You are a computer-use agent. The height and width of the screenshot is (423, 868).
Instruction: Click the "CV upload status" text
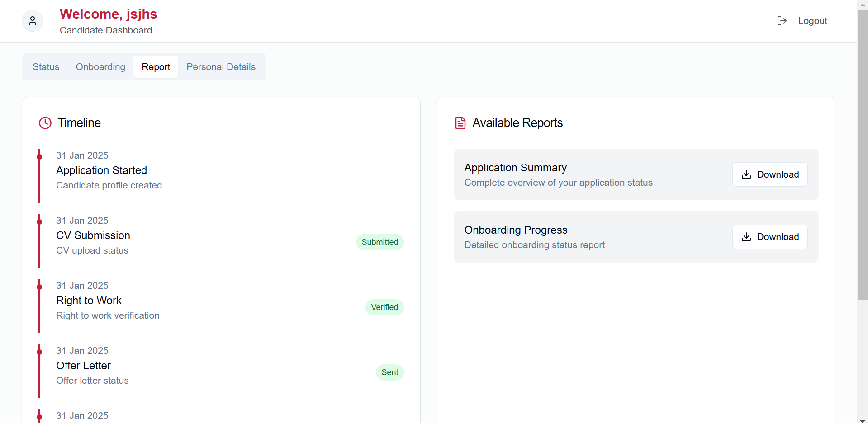pos(92,250)
